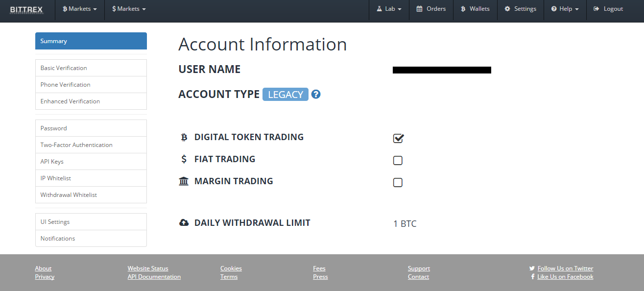This screenshot has height=291, width=644.
Task: Open the Notifications section
Action: coord(91,239)
